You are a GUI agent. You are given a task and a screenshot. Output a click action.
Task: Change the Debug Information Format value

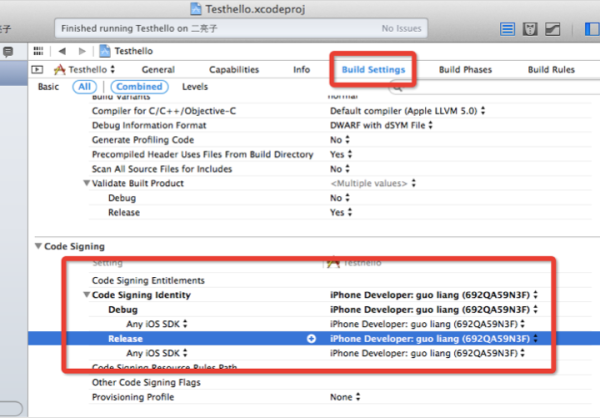click(x=381, y=126)
